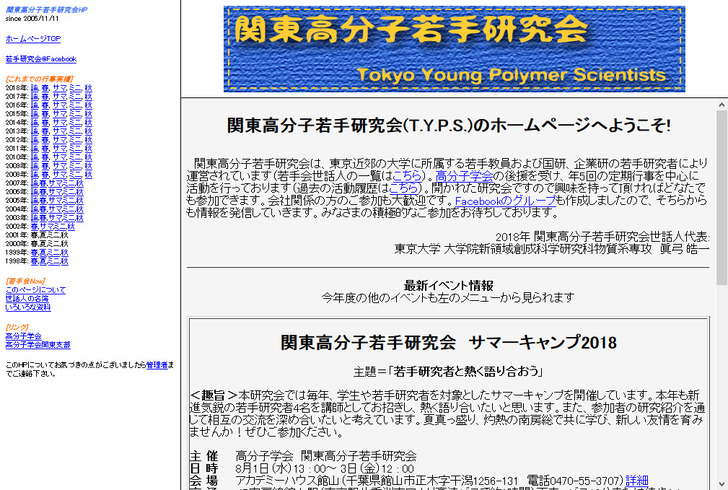Image resolution: width=728 pixels, height=490 pixels.
Task: Open the 高分子学会 link in welcome paragraph
Action: point(463,176)
